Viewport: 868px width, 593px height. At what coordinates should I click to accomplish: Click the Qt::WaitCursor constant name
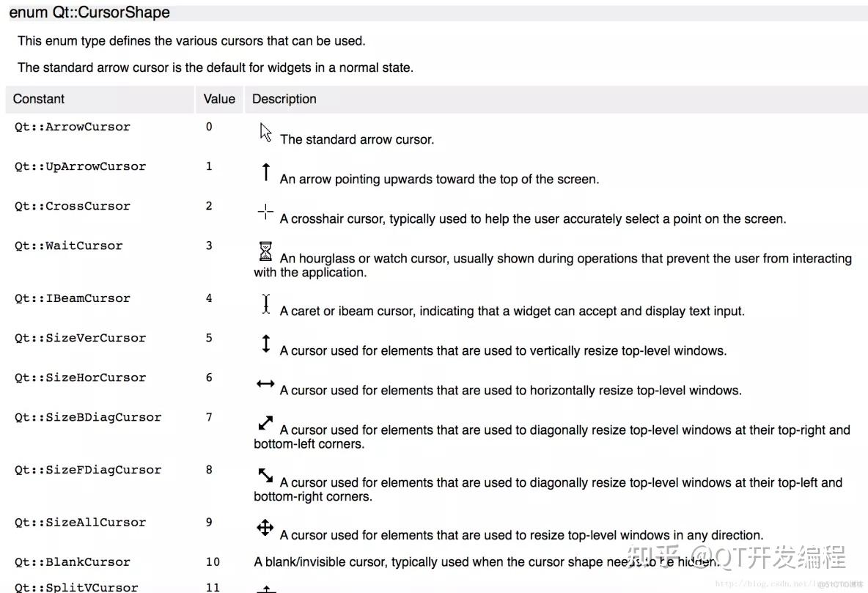click(69, 246)
